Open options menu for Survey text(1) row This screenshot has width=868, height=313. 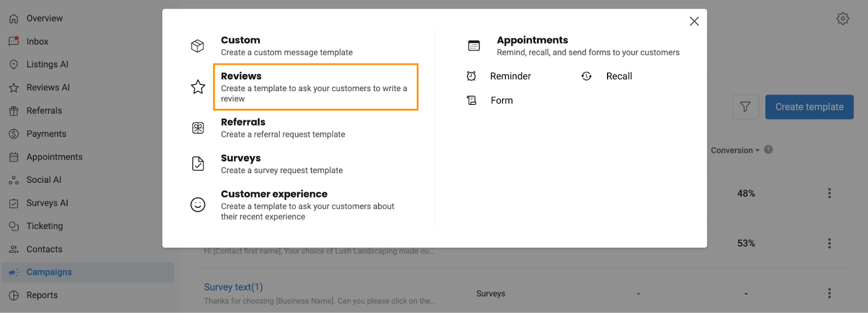pyautogui.click(x=829, y=293)
